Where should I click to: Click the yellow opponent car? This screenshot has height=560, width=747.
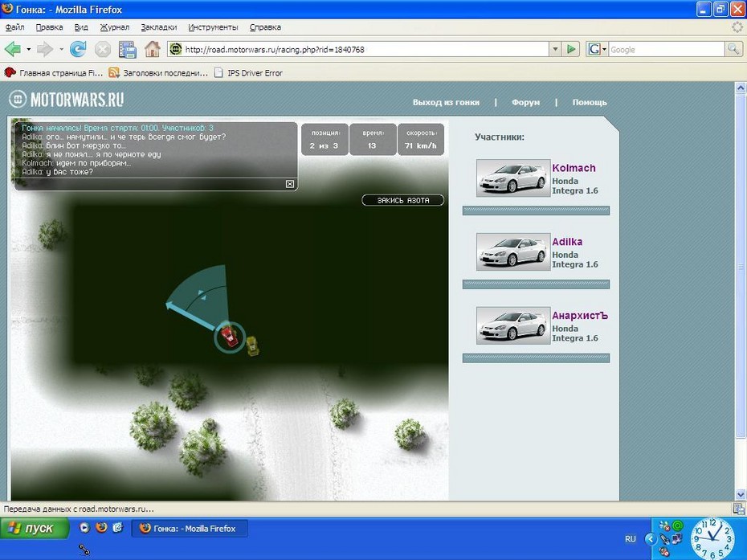[x=252, y=345]
